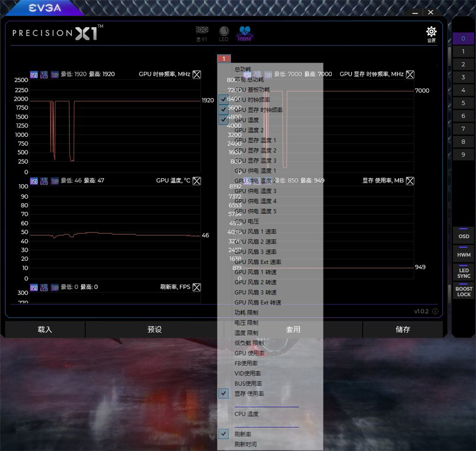Uncheck the 刷新率 checkbox
Viewport: 476px width, 451px height.
[x=223, y=434]
